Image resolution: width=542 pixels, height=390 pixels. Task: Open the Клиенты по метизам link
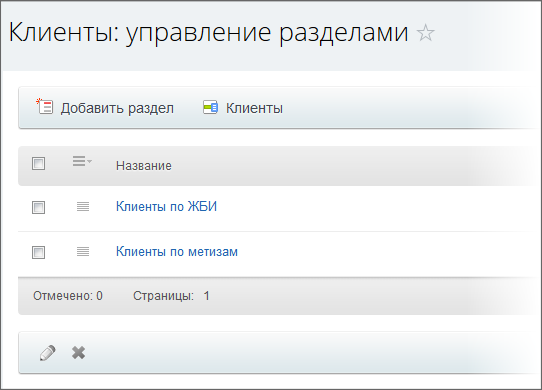[177, 252]
